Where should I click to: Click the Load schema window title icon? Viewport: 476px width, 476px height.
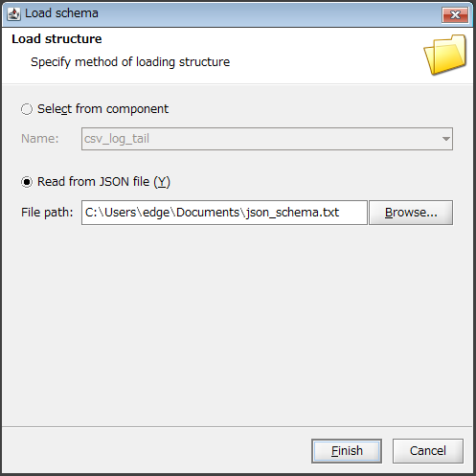pos(13,13)
